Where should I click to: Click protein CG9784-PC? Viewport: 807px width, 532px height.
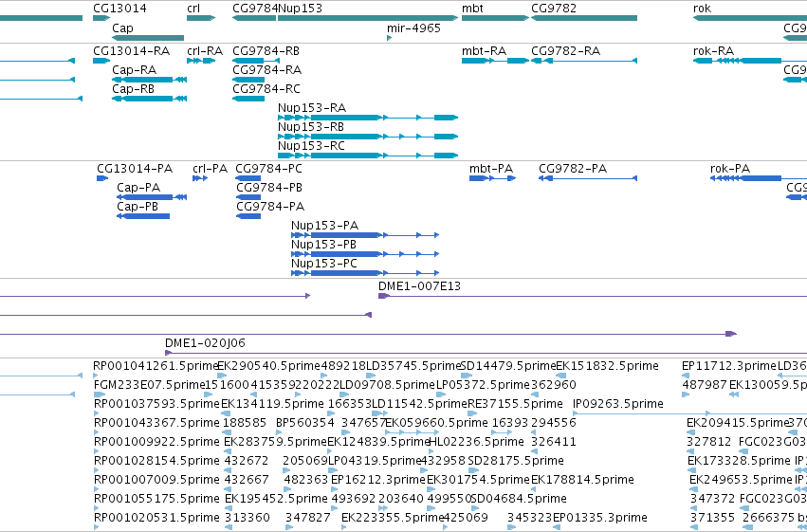pos(248,178)
